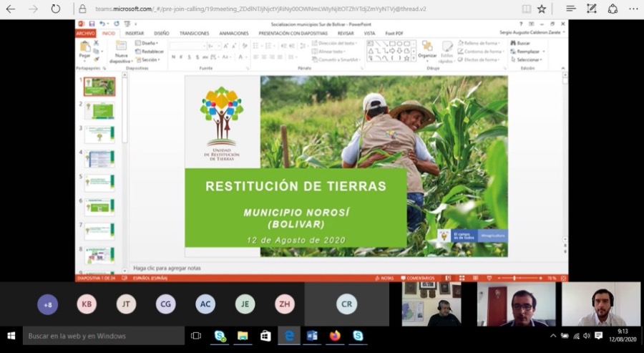Click the Redo icon in PowerPoint quick access
The height and width of the screenshot is (353, 644).
click(117, 24)
